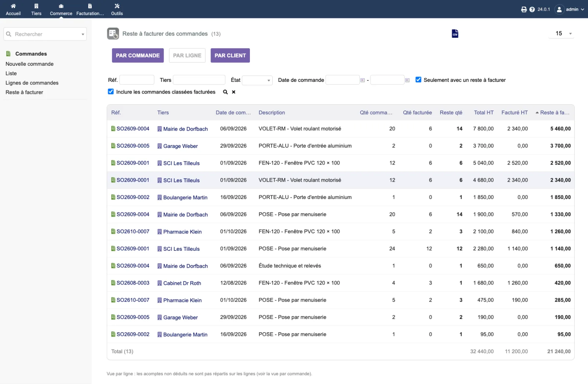Focus the Réf. filter field
This screenshot has height=384, width=588.
tap(137, 80)
